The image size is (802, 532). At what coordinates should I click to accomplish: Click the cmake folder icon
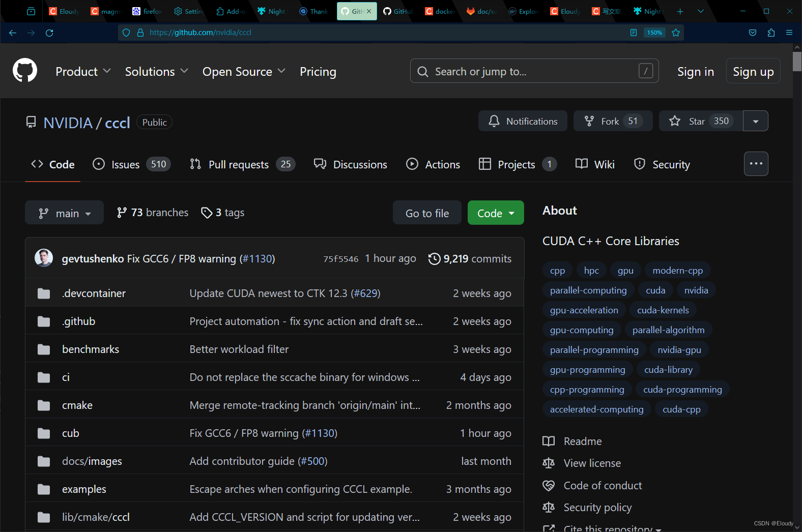point(44,405)
